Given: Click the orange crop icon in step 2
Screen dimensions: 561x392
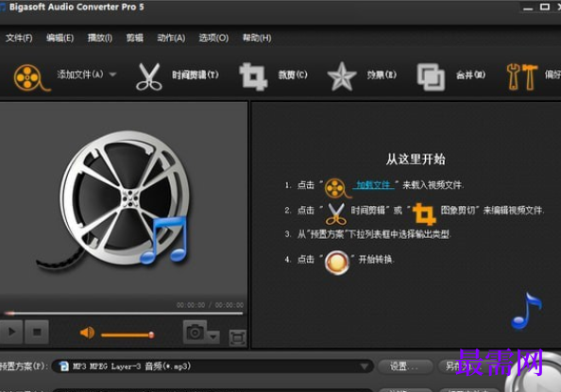Looking at the screenshot, I should point(424,213).
